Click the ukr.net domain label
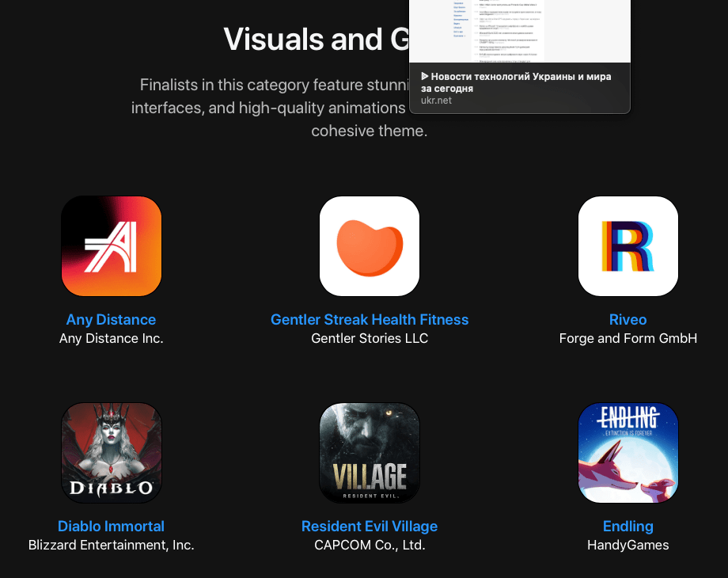This screenshot has height=578, width=728. [437, 101]
